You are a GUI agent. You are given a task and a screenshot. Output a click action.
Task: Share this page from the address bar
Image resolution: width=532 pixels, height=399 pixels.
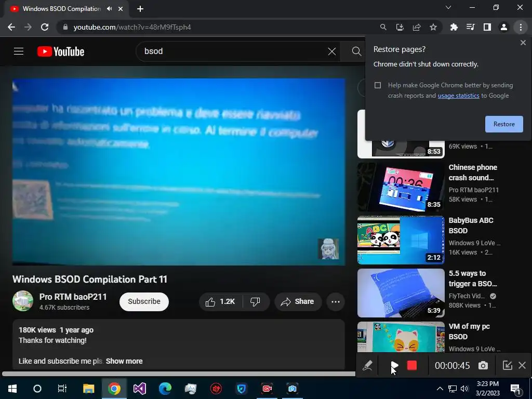tap(416, 27)
